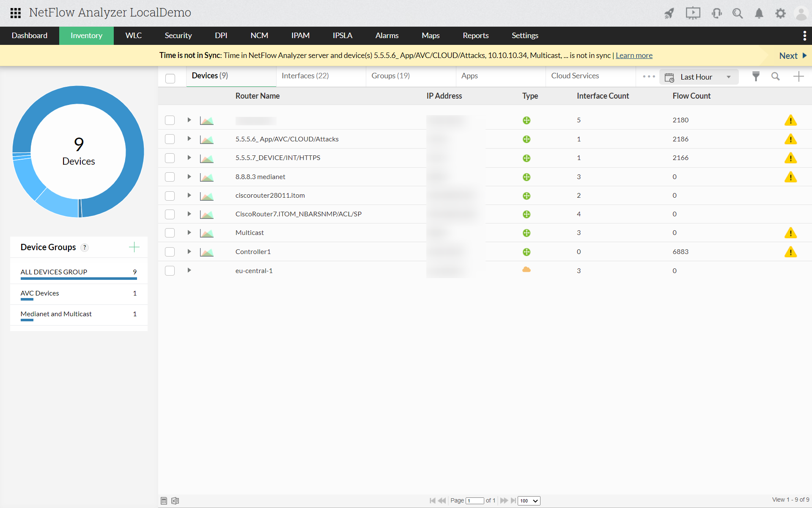The image size is (812, 508).
Task: Open the Security menu
Action: click(178, 36)
